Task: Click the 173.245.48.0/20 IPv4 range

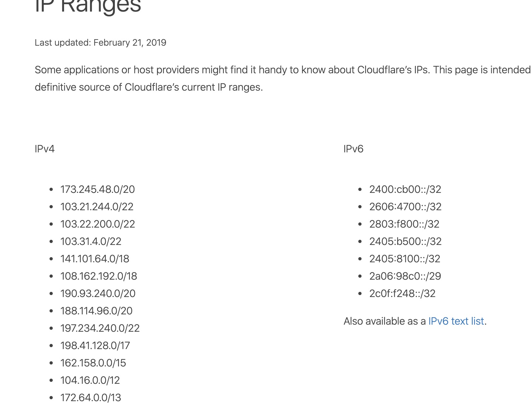Action: click(97, 189)
